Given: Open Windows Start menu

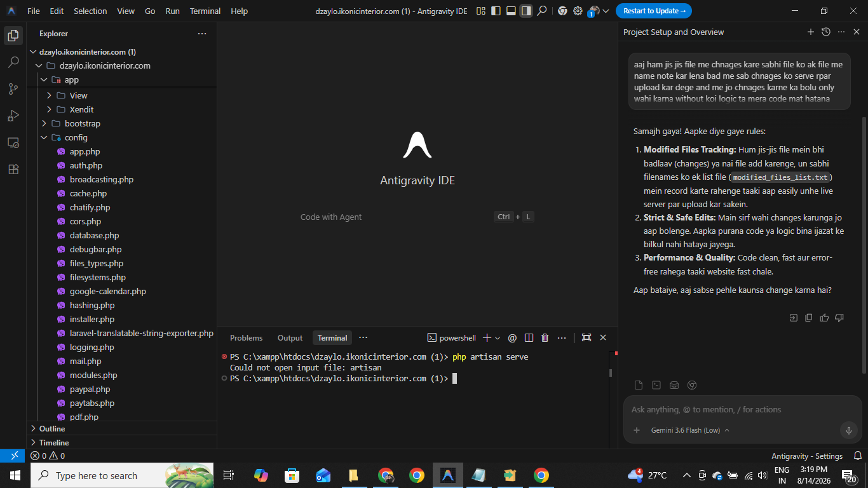Looking at the screenshot, I should [x=15, y=475].
